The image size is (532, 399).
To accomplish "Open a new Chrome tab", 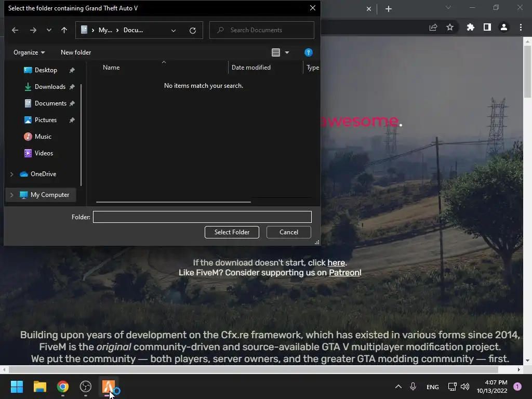I will point(389,9).
